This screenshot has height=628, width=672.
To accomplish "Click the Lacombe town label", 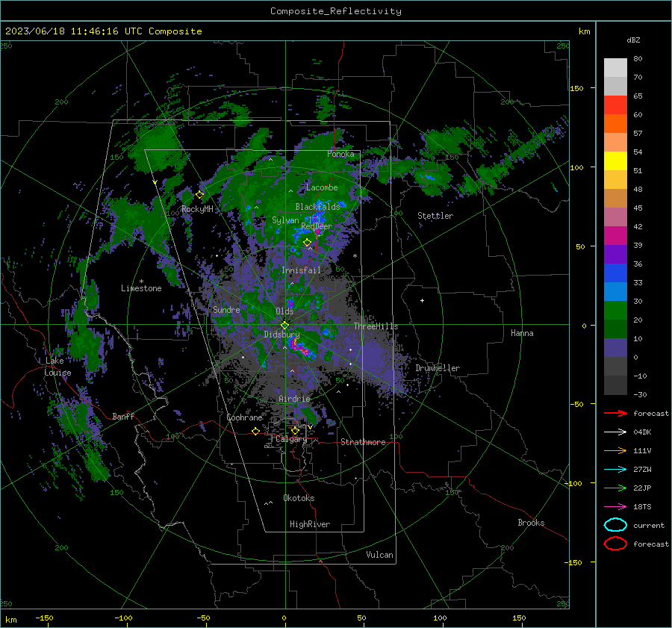I will [x=322, y=187].
